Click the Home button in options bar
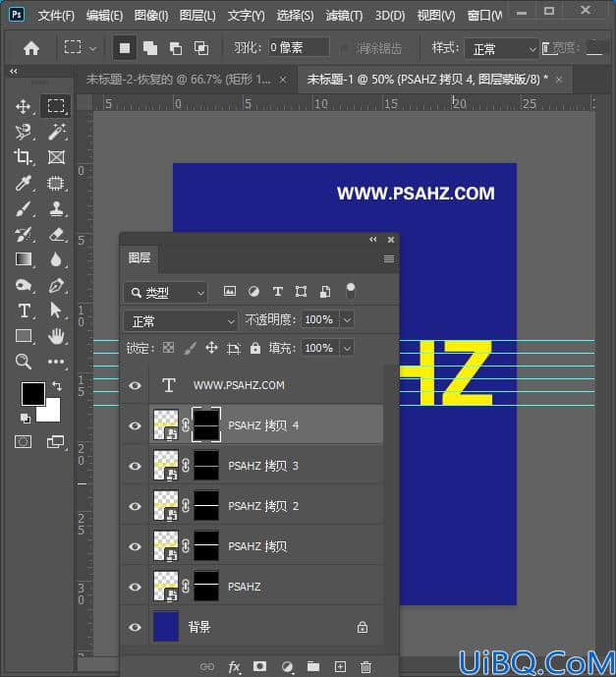The height and width of the screenshot is (677, 616). [31, 48]
